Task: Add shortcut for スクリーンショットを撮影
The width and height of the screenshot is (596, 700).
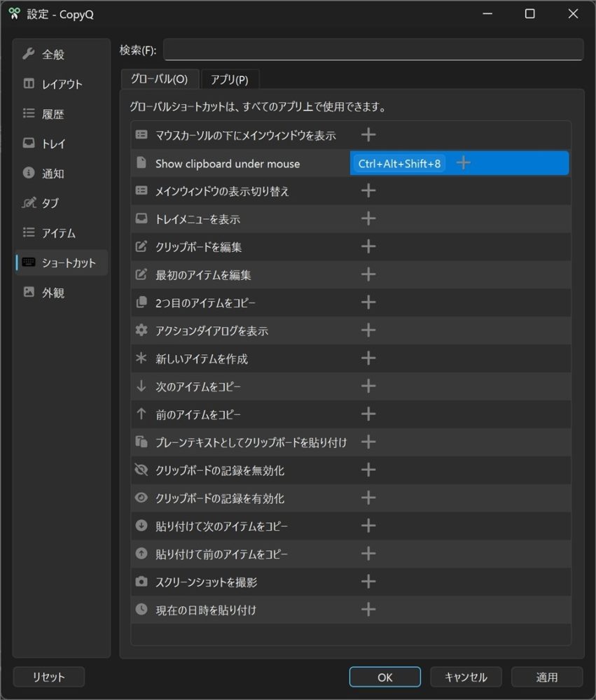Action: coord(368,582)
